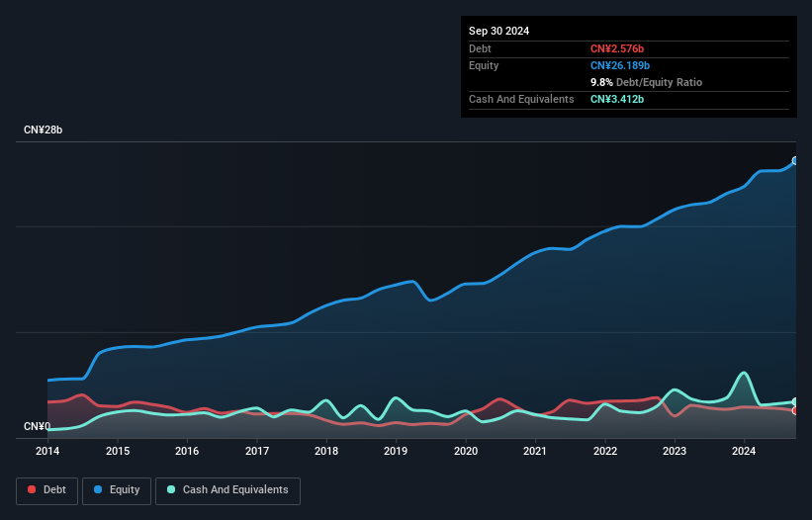Click the teal Cash And Equivalents legend dot

point(172,490)
